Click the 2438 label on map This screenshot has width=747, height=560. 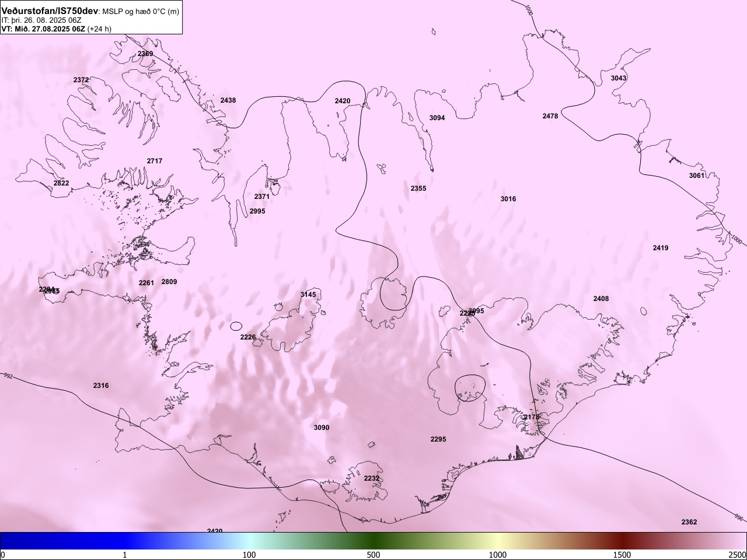point(228,100)
